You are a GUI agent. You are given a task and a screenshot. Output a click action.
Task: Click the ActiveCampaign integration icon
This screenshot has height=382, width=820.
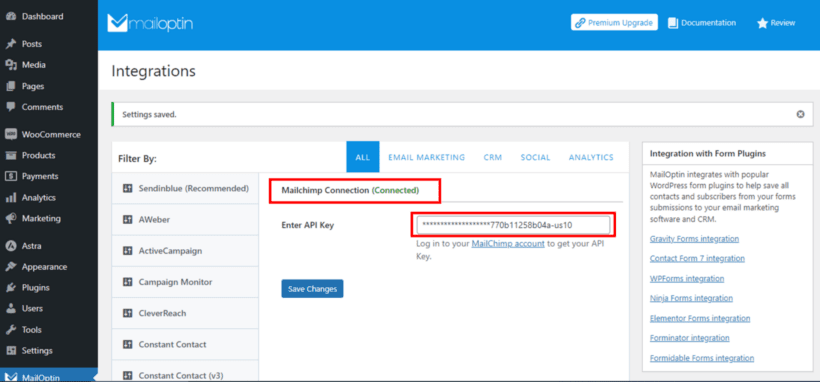tap(127, 251)
